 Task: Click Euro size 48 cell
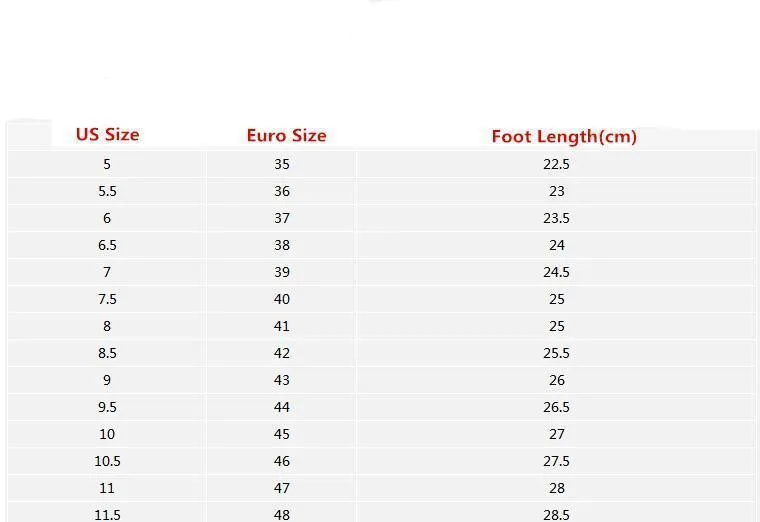click(x=282, y=513)
